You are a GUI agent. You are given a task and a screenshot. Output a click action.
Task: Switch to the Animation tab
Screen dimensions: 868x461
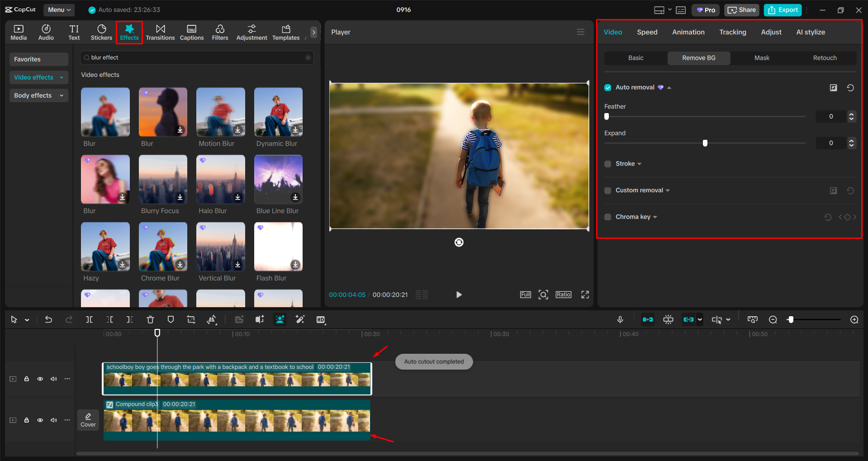pyautogui.click(x=688, y=32)
